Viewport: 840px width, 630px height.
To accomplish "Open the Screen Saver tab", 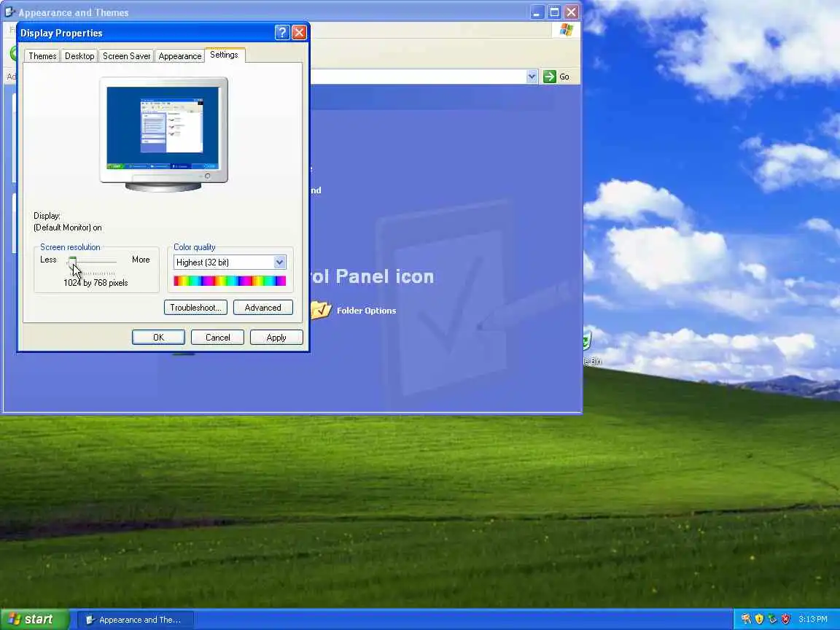I will pos(126,56).
